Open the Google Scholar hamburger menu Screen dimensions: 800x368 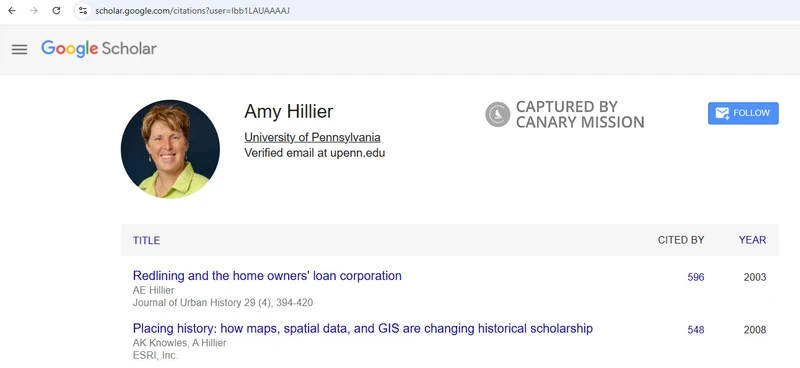[19, 50]
